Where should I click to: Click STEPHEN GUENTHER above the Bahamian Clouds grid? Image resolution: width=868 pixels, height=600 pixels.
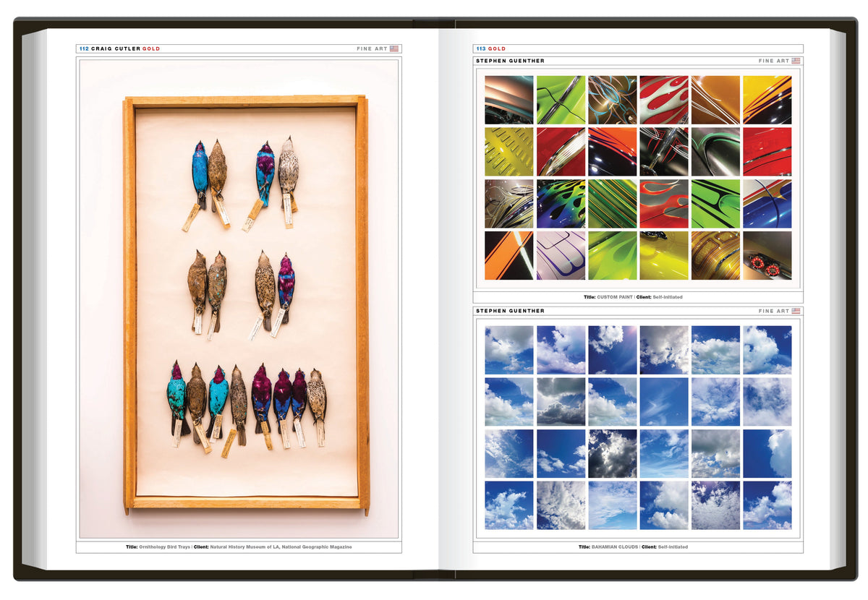pyautogui.click(x=510, y=311)
